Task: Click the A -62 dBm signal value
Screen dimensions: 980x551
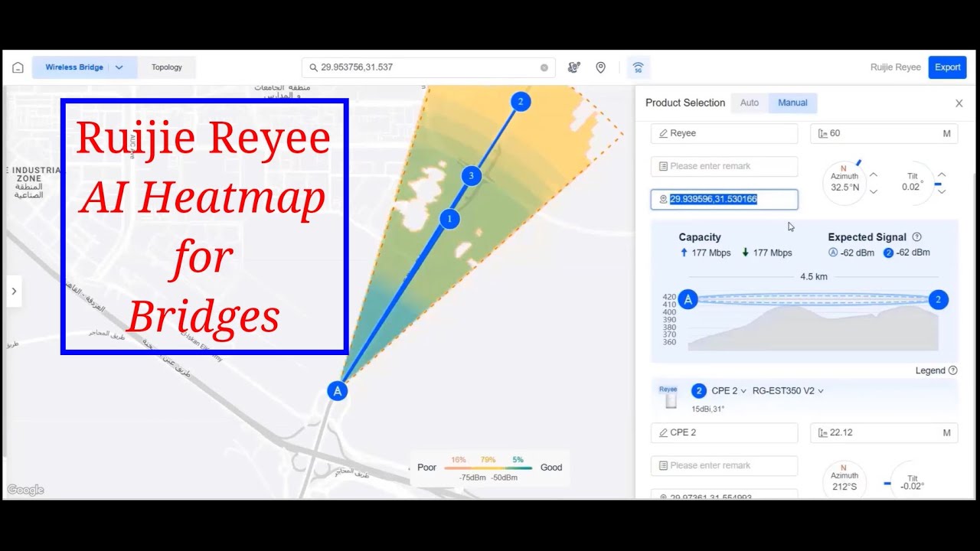Action: coord(851,253)
